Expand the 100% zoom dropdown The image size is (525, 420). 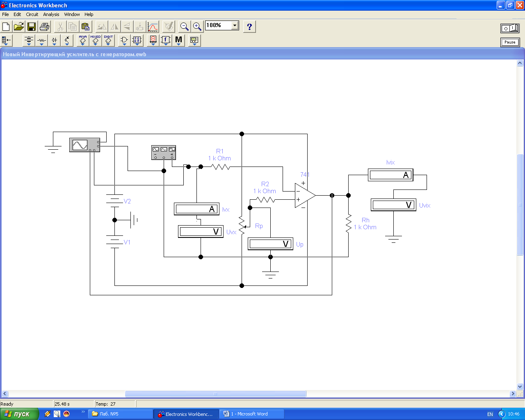tap(235, 25)
